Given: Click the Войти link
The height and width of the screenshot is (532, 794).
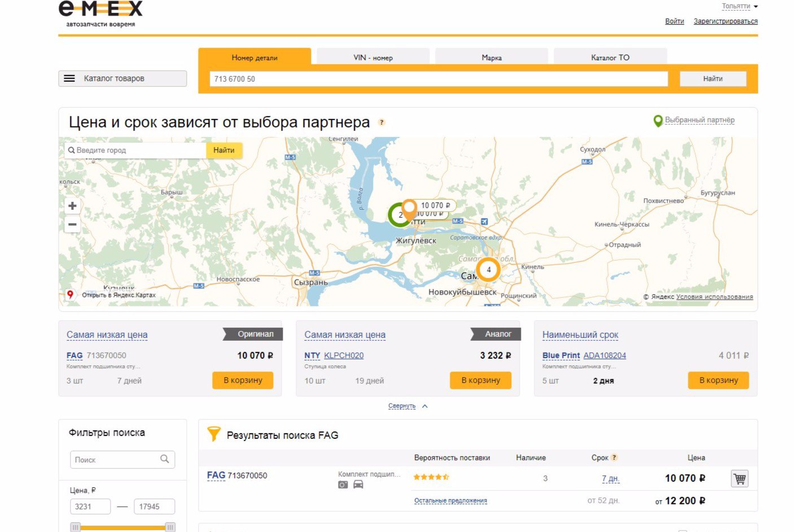Looking at the screenshot, I should [x=674, y=21].
